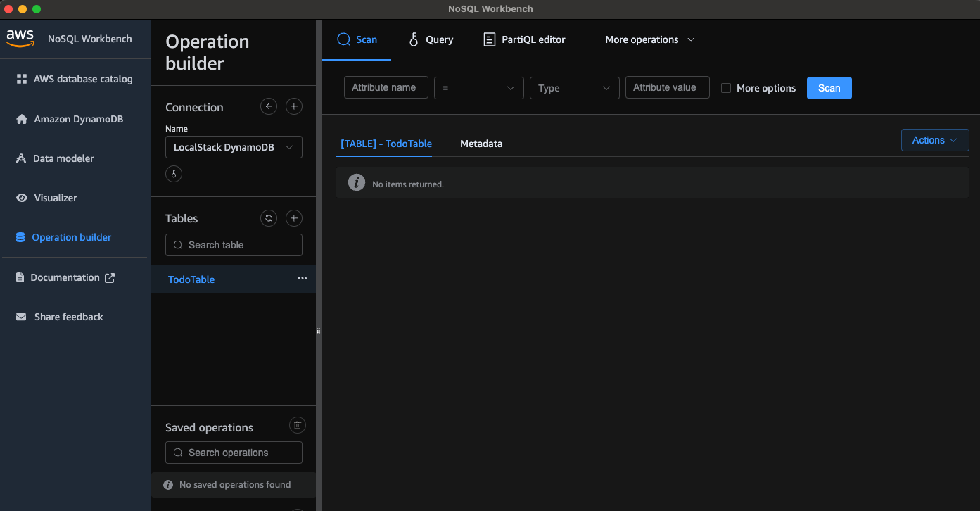Add a new connection with plus icon
The height and width of the screenshot is (511, 980).
(x=294, y=106)
